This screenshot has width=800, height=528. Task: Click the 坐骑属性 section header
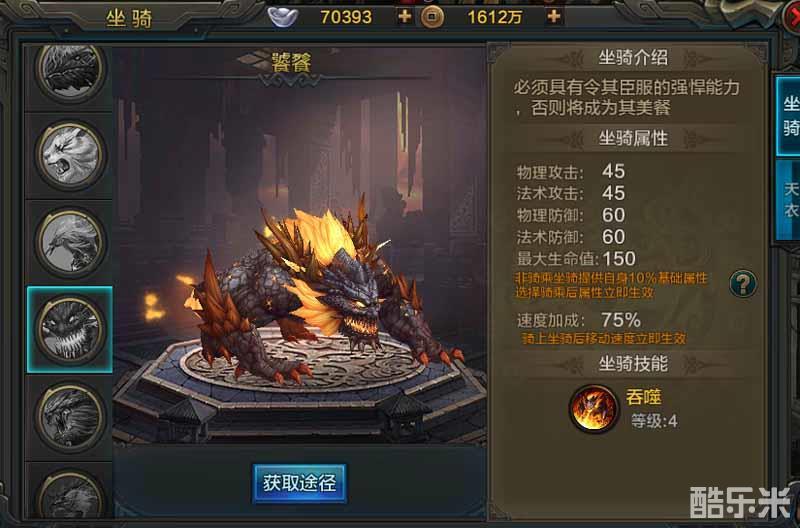pos(633,138)
